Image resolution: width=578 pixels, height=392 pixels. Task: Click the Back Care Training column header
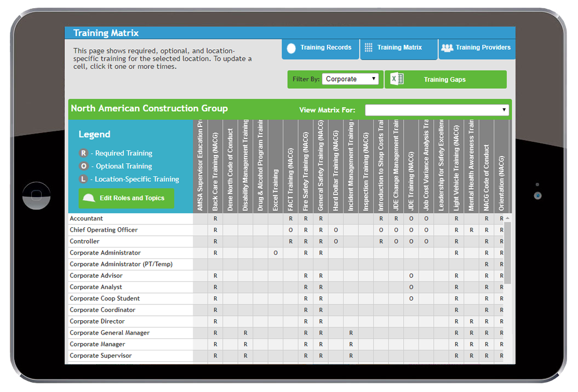(215, 166)
